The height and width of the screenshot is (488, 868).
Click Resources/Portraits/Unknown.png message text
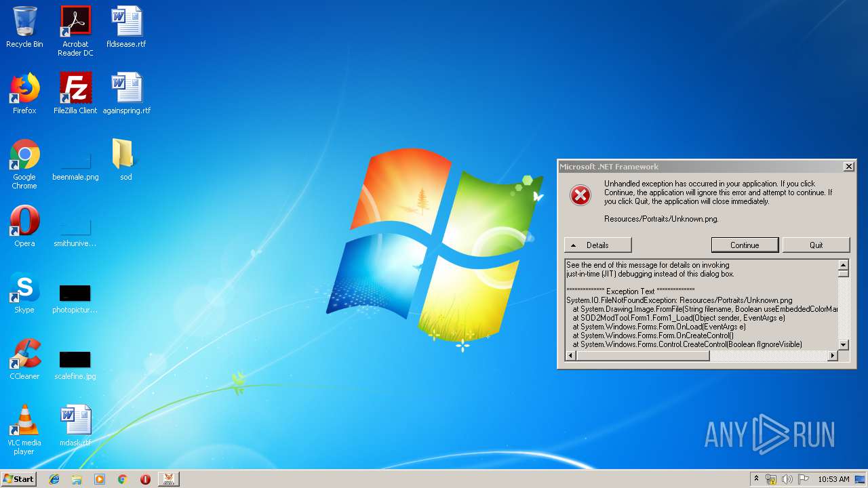(661, 219)
